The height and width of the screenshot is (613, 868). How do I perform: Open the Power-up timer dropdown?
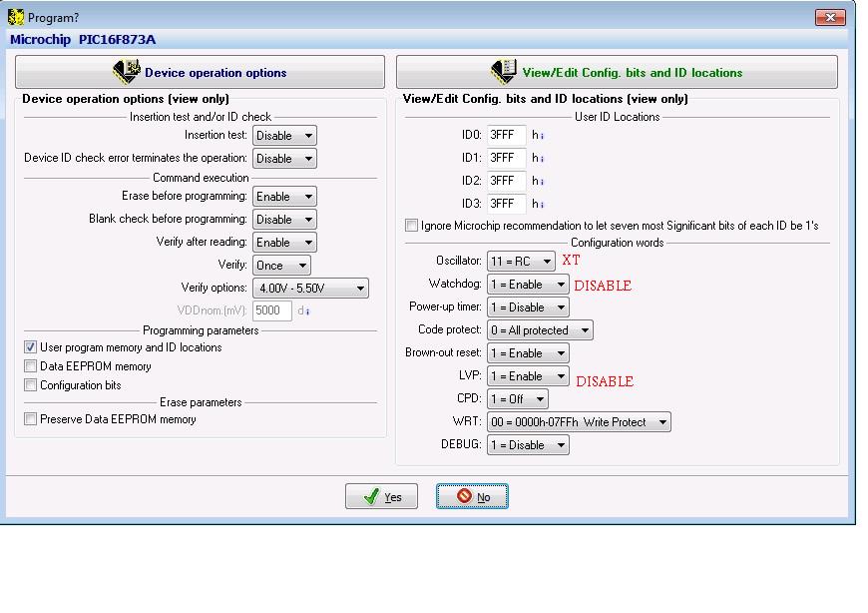click(x=528, y=307)
